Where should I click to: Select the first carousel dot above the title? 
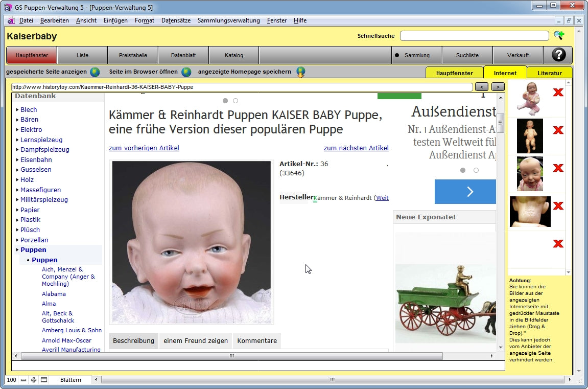coord(225,101)
